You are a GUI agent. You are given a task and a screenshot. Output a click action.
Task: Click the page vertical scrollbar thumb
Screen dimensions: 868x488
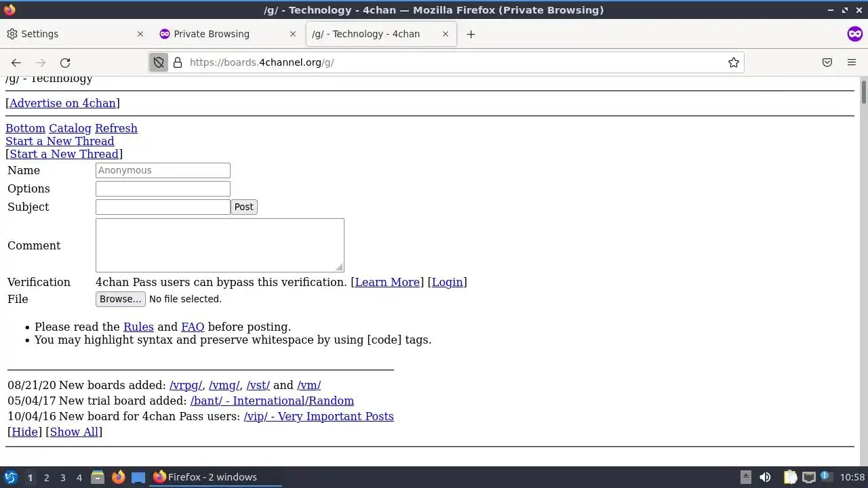click(864, 91)
